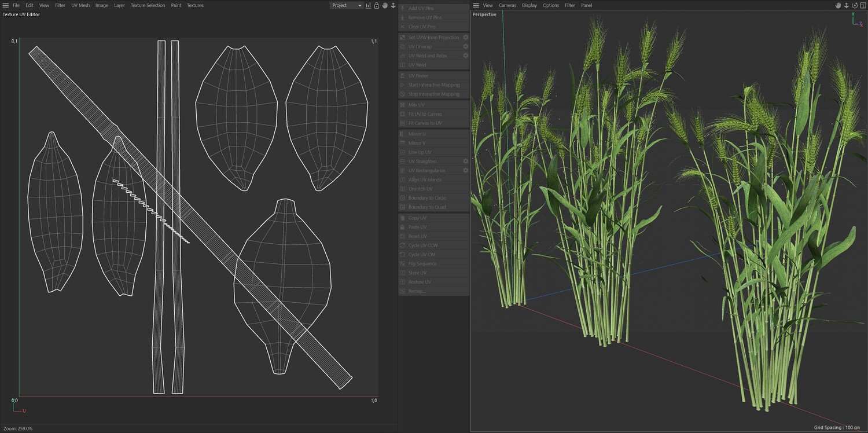Click the pan hand icon in UV editor
This screenshot has width=868, height=433.
coord(385,5)
